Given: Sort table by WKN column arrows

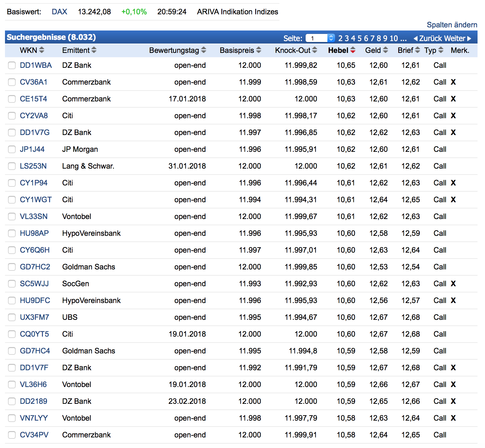Looking at the screenshot, I should tap(42, 50).
